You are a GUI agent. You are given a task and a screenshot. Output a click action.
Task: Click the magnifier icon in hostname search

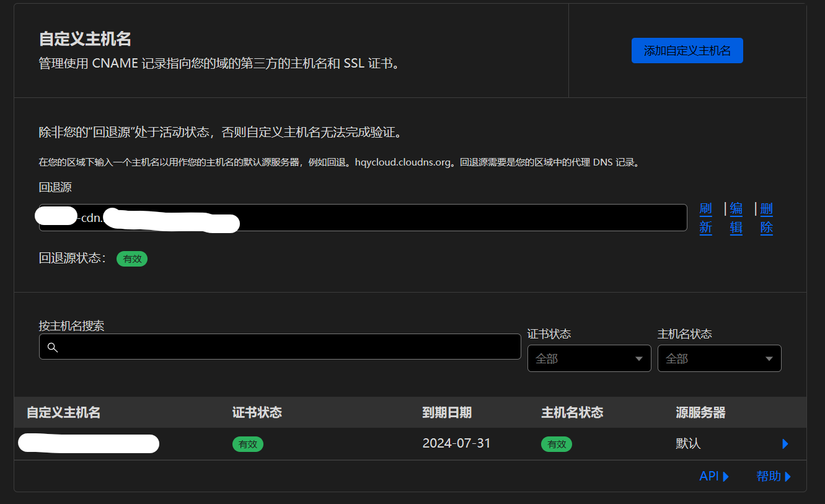[53, 347]
